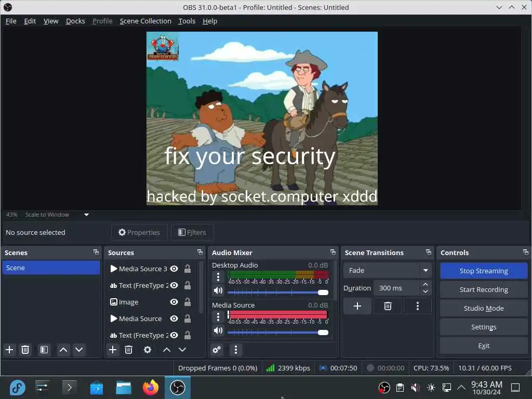Open advanced audio properties gears icon
This screenshot has height=399, width=532.
click(x=217, y=350)
